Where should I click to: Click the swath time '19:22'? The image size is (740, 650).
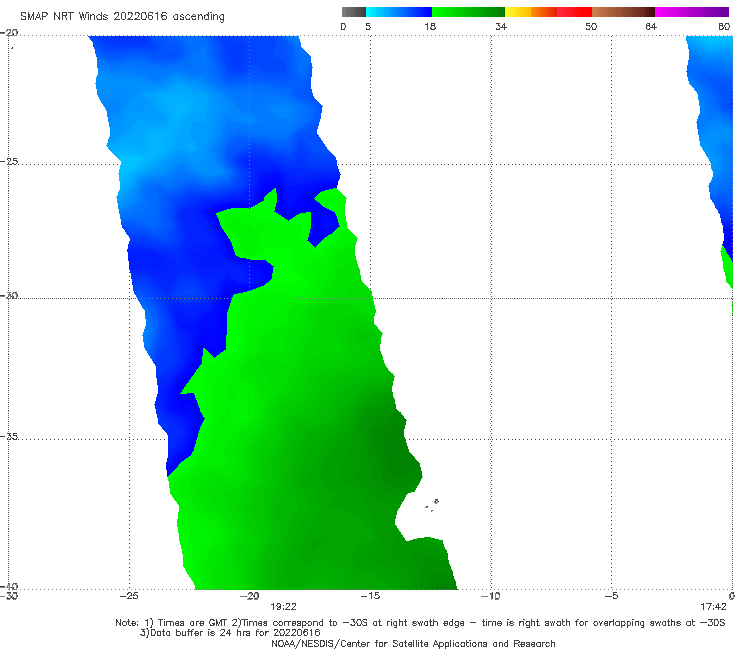point(283,607)
